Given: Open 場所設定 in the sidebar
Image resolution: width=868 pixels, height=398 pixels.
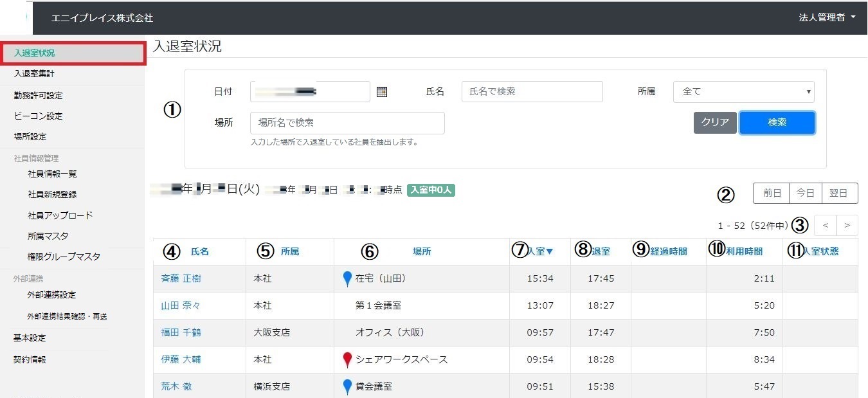Looking at the screenshot, I should (x=30, y=137).
